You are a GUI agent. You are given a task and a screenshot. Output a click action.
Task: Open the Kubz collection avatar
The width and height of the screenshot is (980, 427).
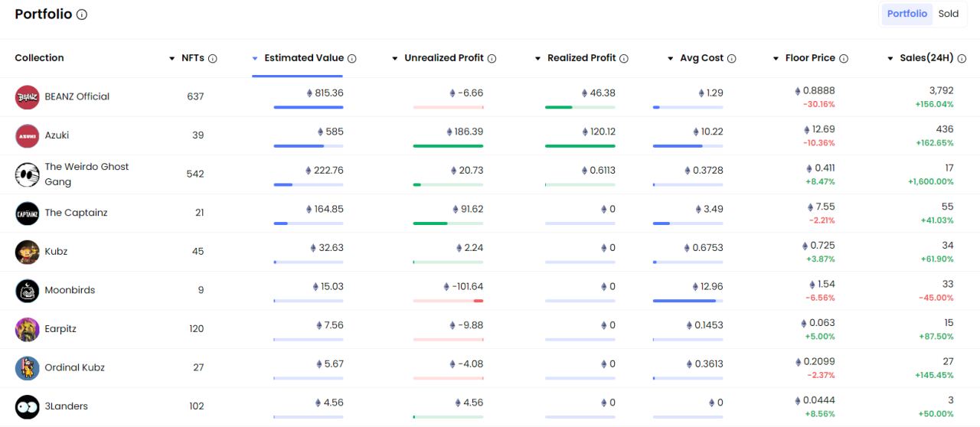coord(27,252)
